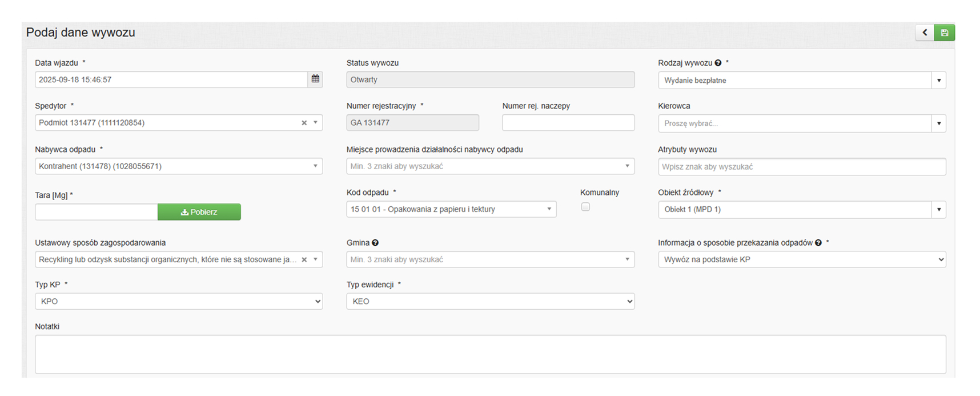
Task: Click into the Numer rej. naczepy field
Action: click(568, 123)
